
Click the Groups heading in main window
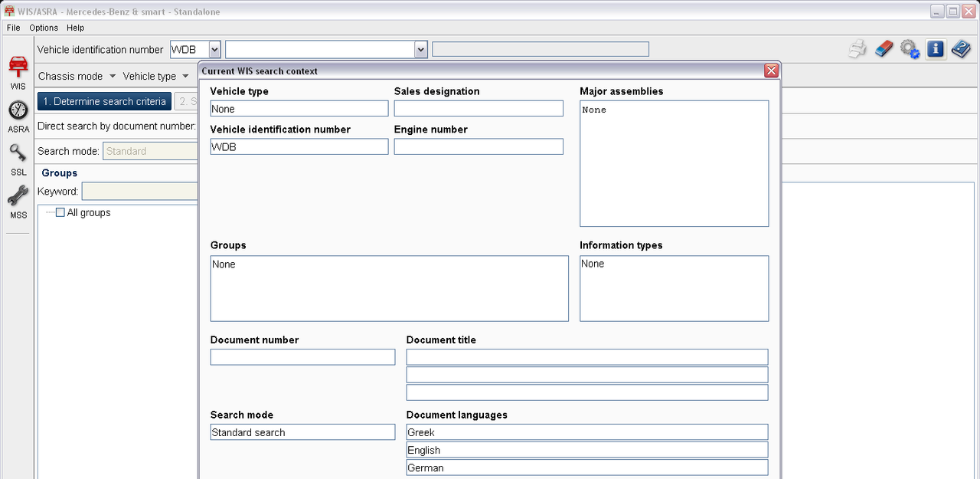pyautogui.click(x=60, y=173)
